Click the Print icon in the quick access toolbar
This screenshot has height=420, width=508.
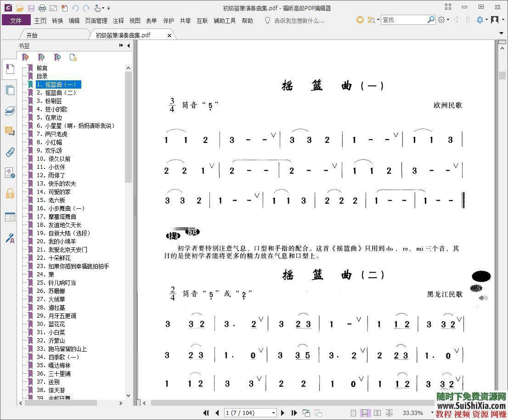click(x=41, y=7)
